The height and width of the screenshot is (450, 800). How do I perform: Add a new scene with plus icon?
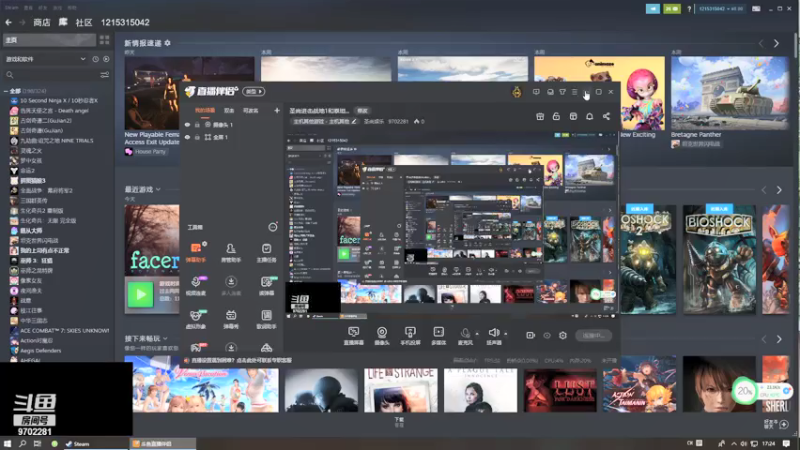click(x=277, y=110)
